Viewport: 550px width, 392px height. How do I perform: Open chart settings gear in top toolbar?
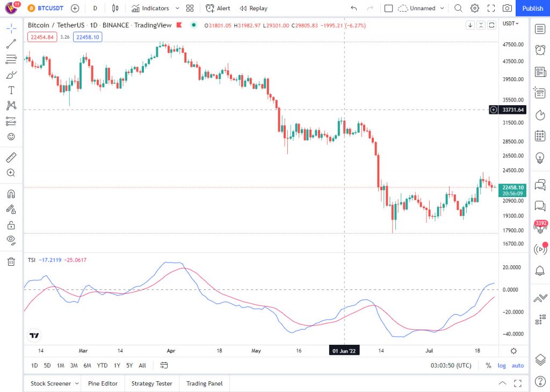pos(475,9)
